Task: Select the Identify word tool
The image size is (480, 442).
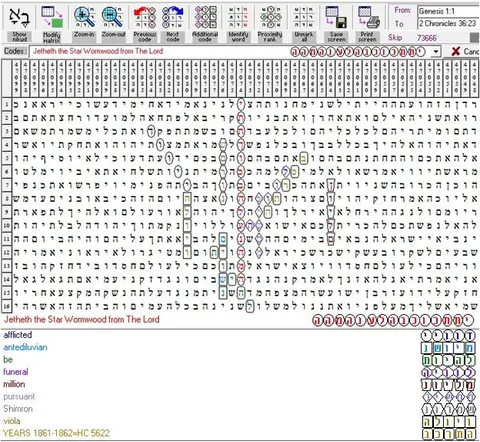Action: pyautogui.click(x=238, y=24)
